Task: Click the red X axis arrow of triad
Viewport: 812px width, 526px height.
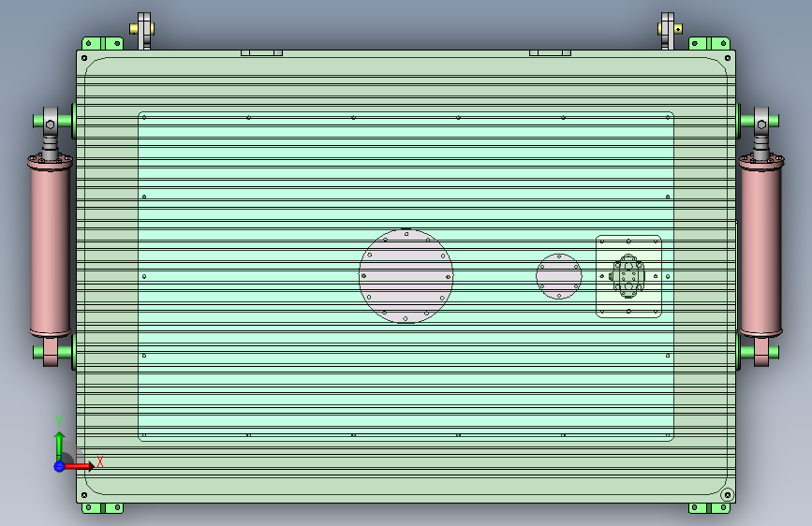Action: (x=81, y=466)
